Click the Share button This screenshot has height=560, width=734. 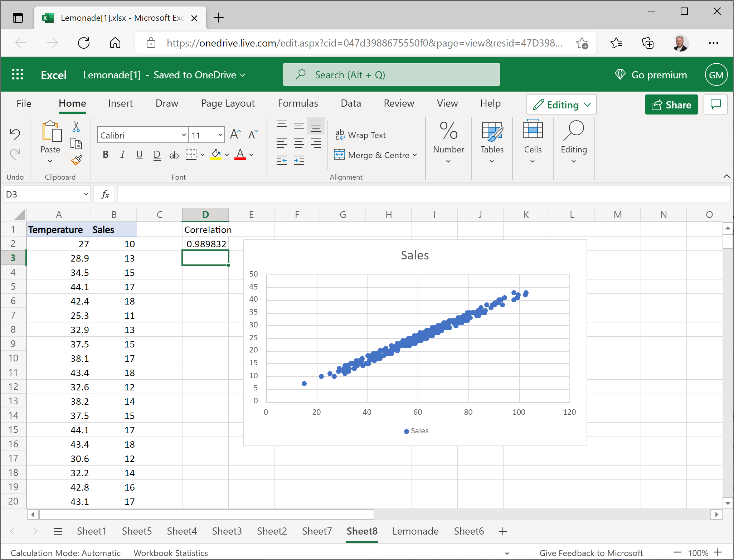(x=671, y=104)
